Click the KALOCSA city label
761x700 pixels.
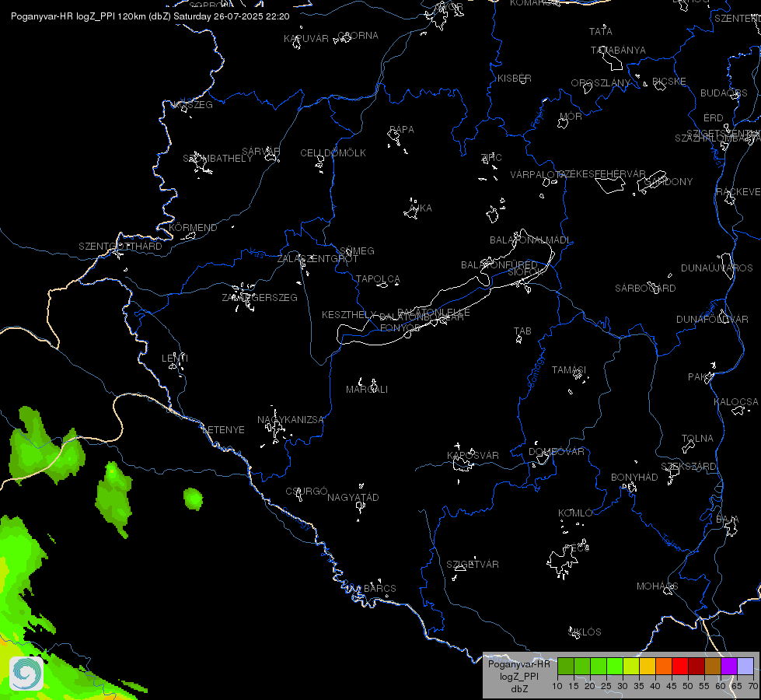pyautogui.click(x=736, y=402)
